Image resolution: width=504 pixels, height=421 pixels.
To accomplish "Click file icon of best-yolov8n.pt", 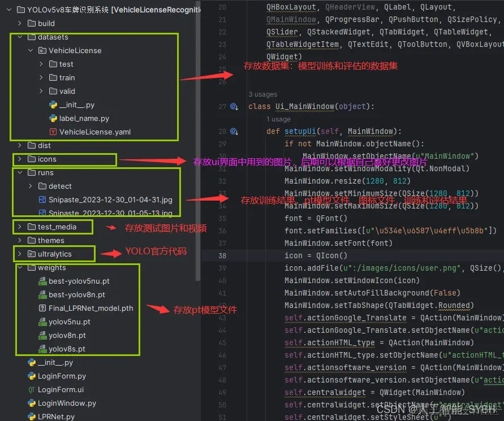I will click(x=42, y=295).
